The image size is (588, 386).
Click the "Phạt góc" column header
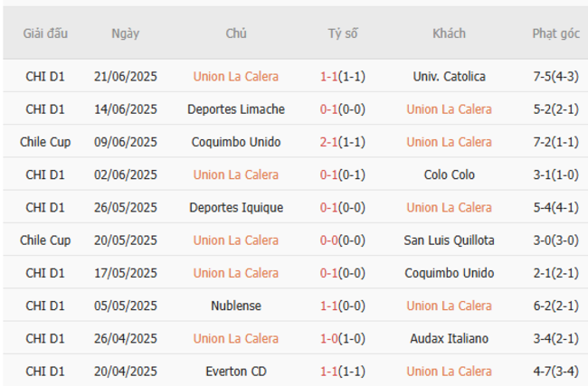point(555,33)
